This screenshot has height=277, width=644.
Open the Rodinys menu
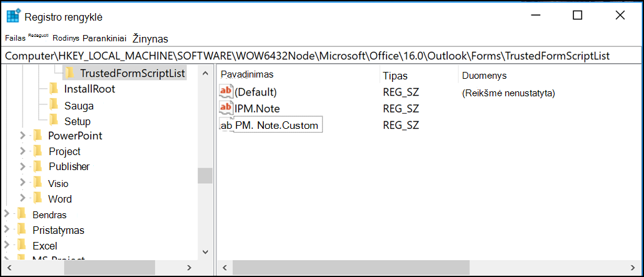(66, 38)
